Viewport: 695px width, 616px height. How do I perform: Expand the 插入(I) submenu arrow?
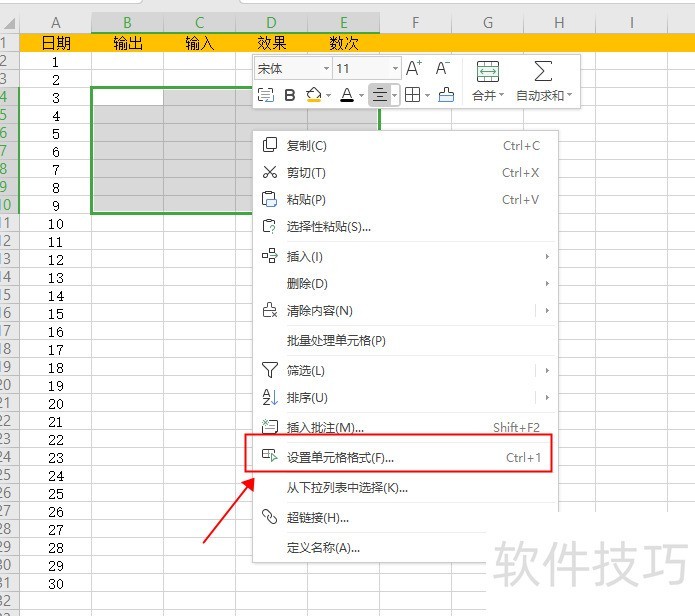tap(547, 256)
